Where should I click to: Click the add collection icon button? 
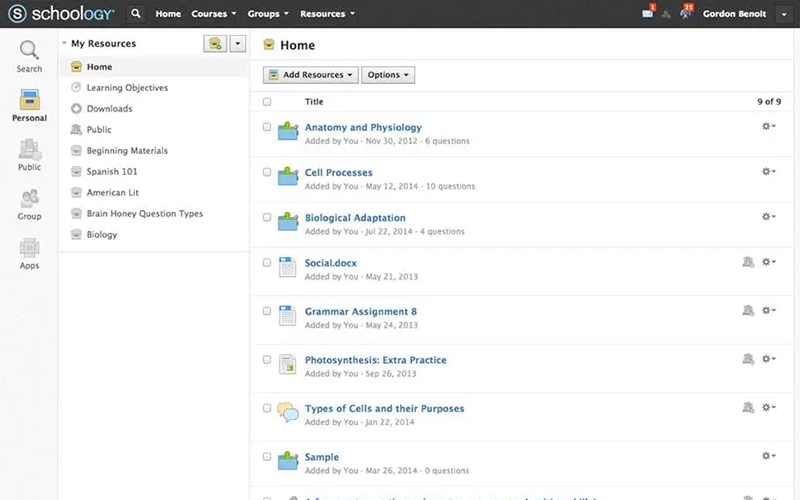(x=215, y=44)
